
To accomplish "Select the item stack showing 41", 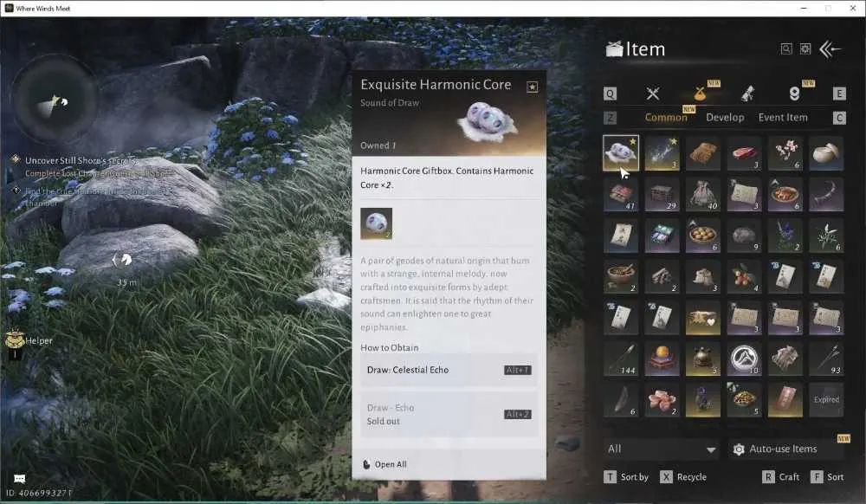I will click(x=621, y=194).
